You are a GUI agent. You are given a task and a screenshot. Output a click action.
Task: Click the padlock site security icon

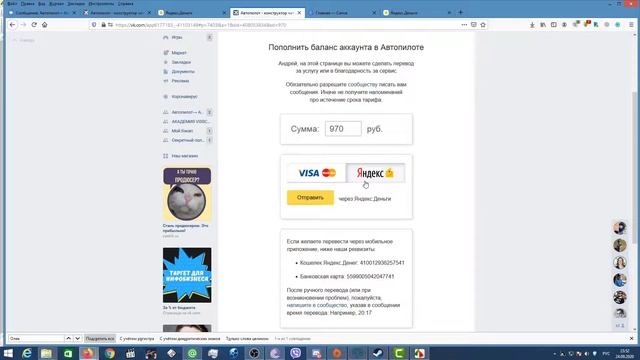point(103,25)
